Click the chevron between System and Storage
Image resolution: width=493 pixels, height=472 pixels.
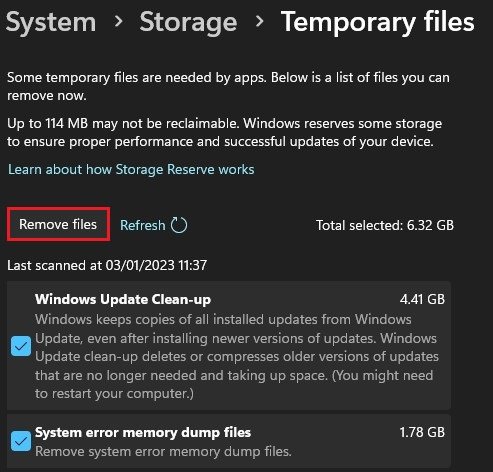coord(118,22)
